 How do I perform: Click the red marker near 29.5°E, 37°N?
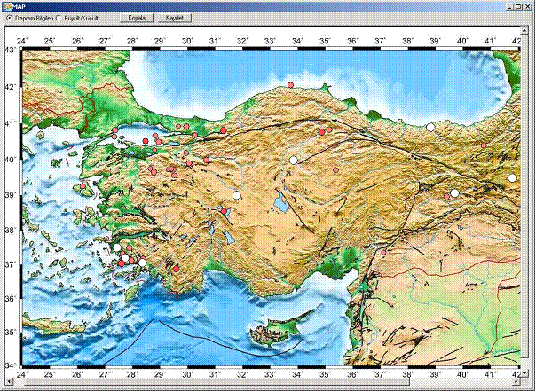(x=175, y=269)
